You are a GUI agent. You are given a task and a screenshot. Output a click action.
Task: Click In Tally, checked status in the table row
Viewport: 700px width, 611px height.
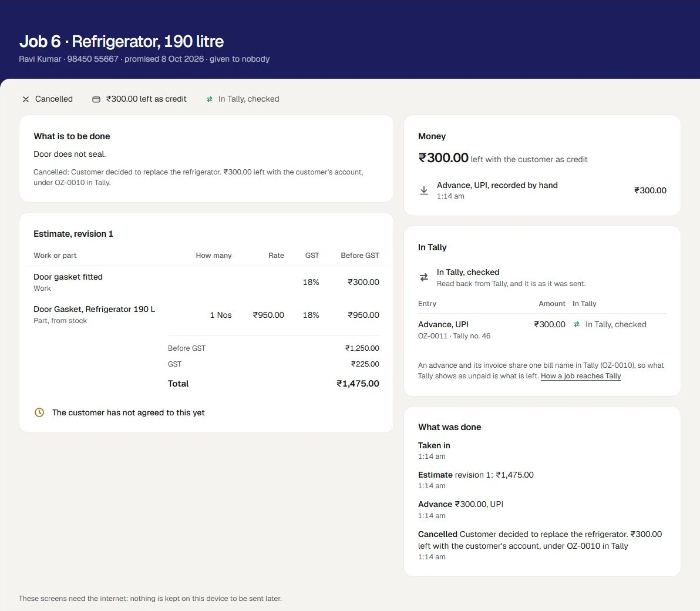[615, 325]
